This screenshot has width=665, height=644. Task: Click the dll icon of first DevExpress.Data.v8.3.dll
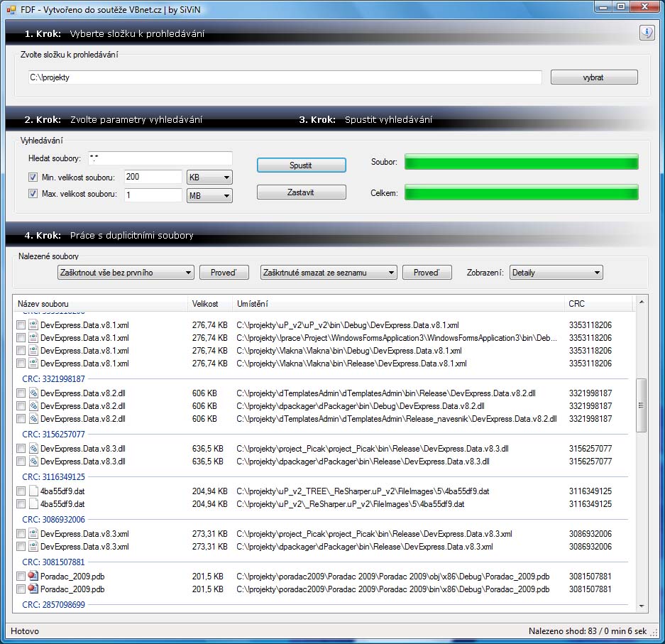tap(33, 449)
